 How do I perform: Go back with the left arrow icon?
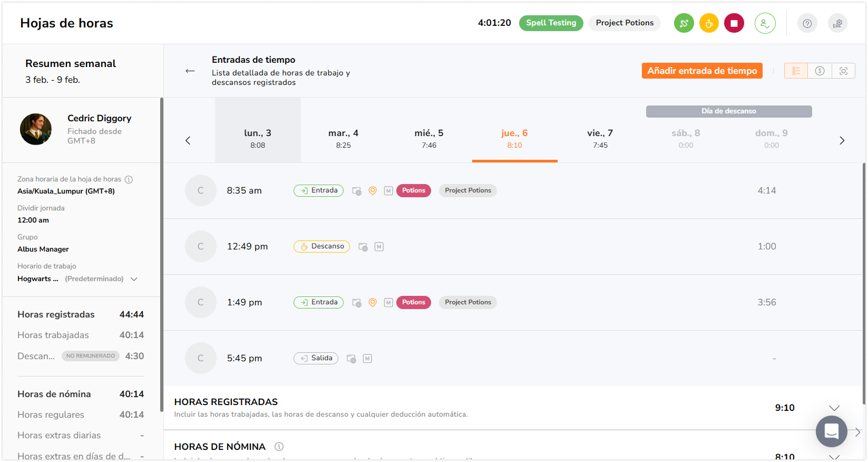tap(190, 71)
